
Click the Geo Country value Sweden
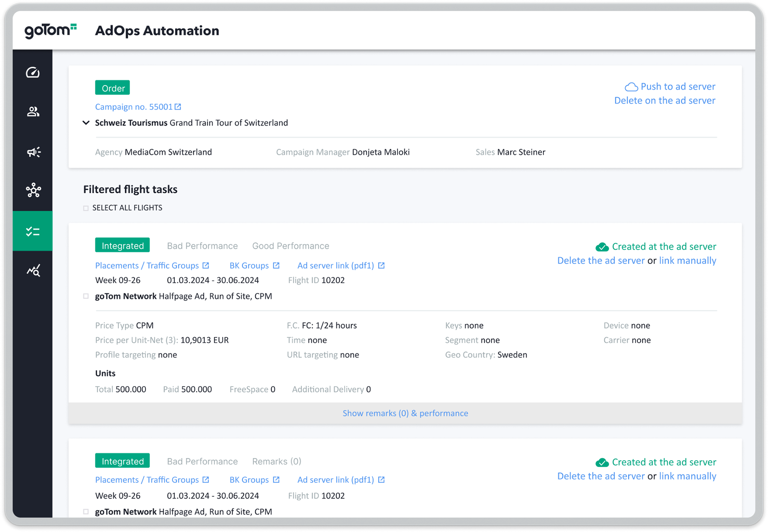[512, 355]
